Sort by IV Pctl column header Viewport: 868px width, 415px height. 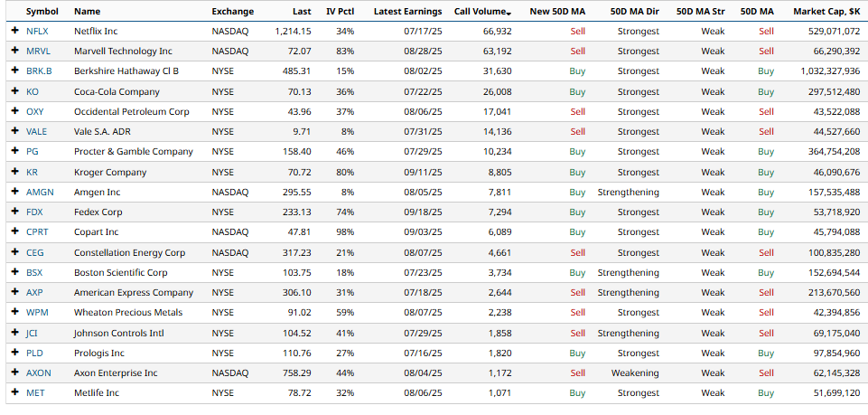click(341, 11)
